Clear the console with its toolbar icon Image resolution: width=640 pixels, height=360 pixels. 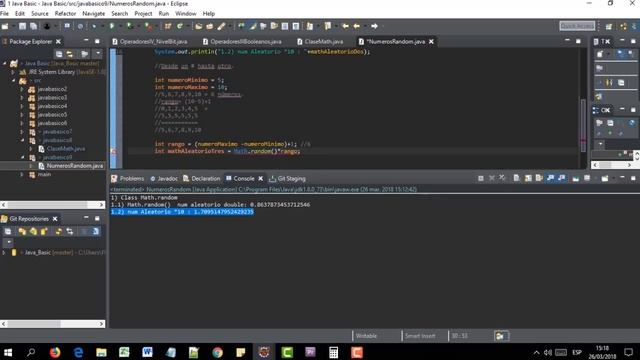[x=516, y=178]
